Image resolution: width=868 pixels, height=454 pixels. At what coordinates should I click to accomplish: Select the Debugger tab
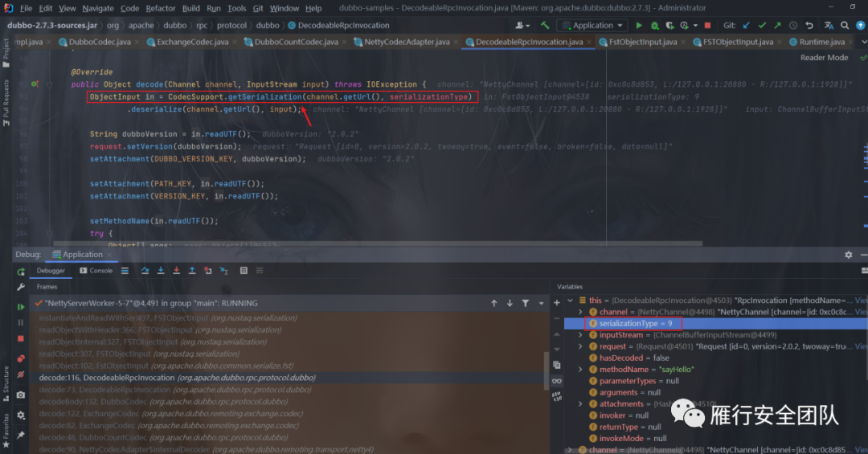click(51, 271)
